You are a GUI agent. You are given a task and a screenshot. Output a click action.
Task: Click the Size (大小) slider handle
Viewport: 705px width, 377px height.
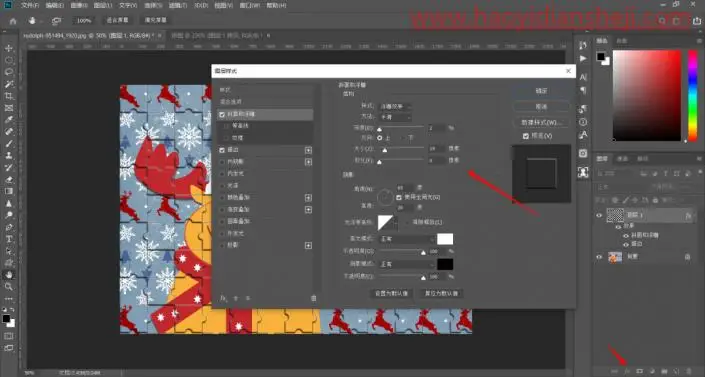pos(385,150)
